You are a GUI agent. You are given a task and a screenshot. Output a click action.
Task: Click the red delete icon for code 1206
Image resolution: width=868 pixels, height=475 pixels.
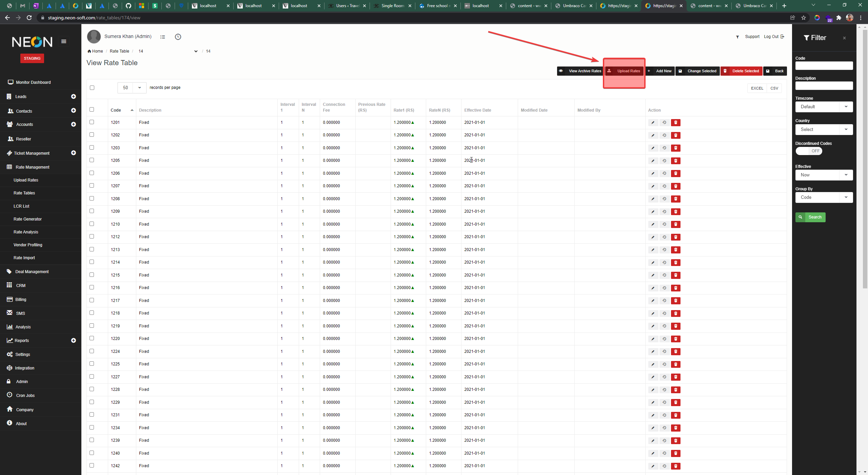click(x=675, y=173)
